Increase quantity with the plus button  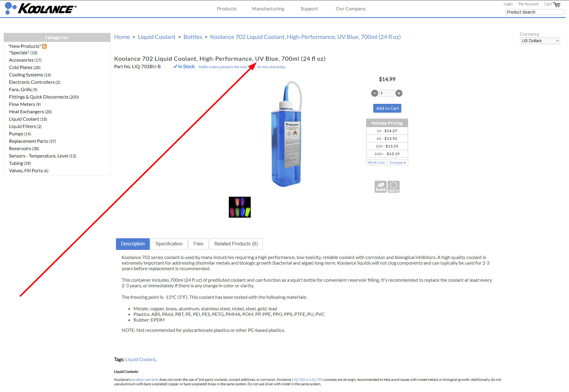399,93
